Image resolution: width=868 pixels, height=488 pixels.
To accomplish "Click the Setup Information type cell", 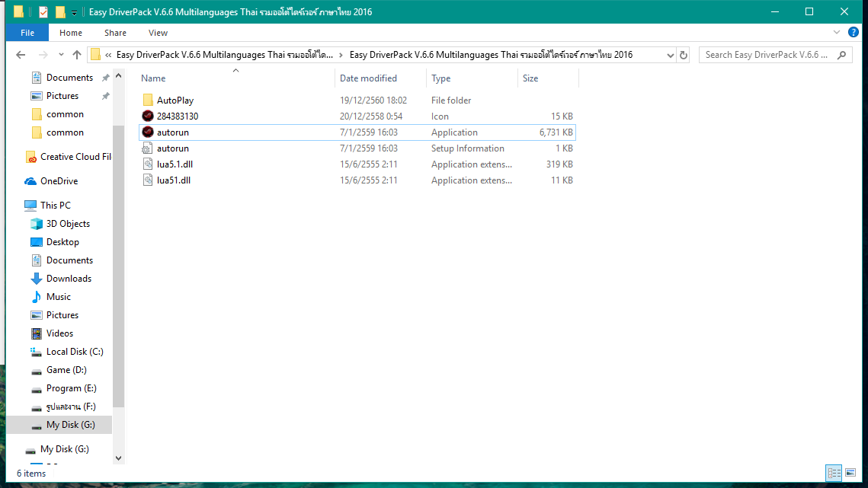I will [468, 148].
